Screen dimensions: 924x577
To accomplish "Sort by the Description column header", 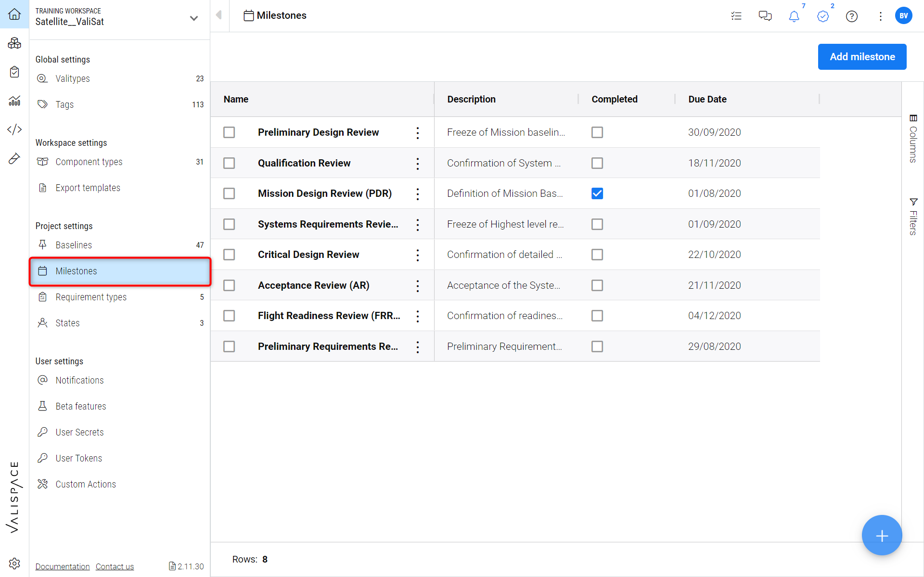I will pyautogui.click(x=471, y=99).
